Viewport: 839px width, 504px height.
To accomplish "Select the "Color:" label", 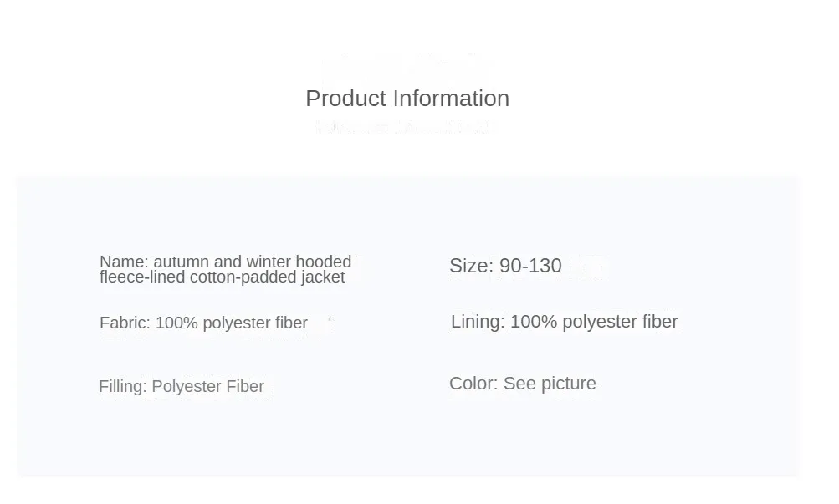I will pyautogui.click(x=473, y=383).
